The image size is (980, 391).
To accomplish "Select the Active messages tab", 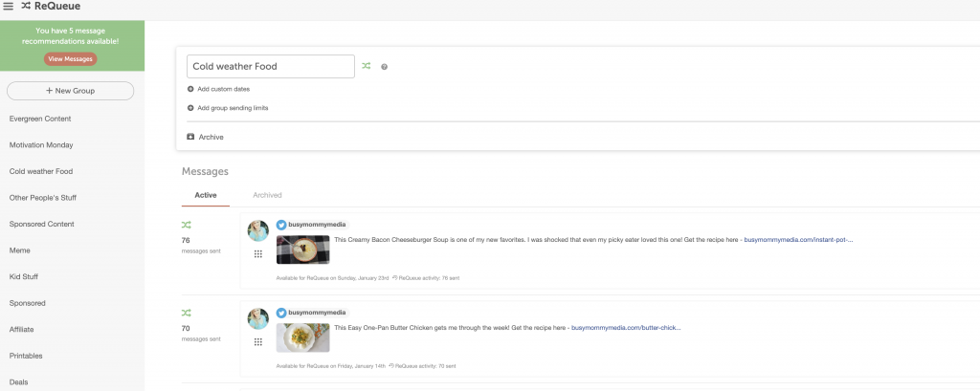I will point(206,195).
